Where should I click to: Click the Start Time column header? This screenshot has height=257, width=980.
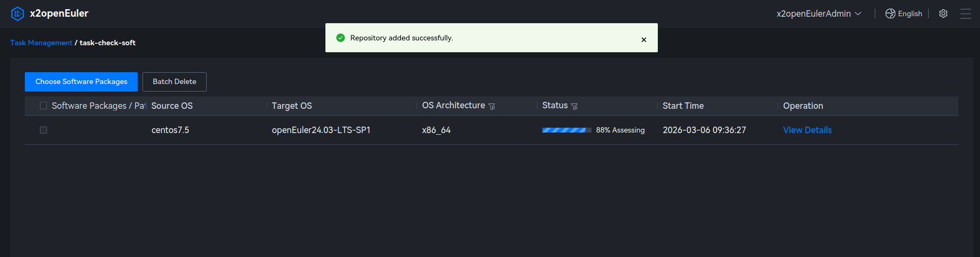(683, 106)
